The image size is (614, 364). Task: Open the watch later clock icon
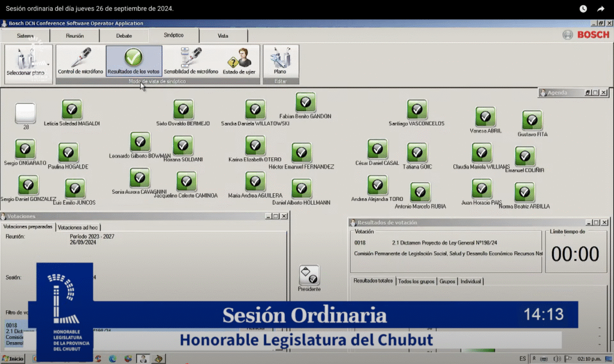(x=583, y=9)
